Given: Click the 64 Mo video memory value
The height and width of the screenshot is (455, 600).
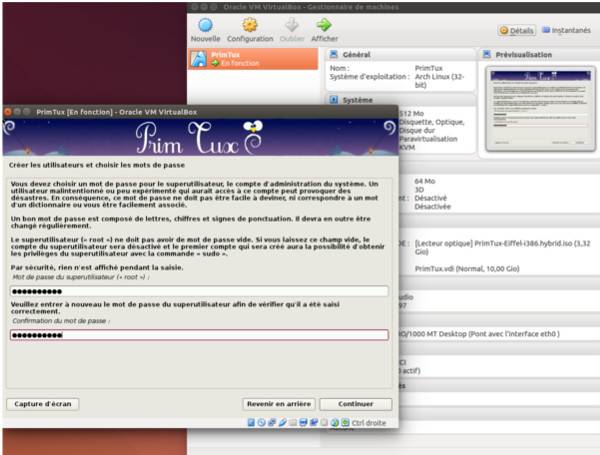Looking at the screenshot, I should coord(425,181).
